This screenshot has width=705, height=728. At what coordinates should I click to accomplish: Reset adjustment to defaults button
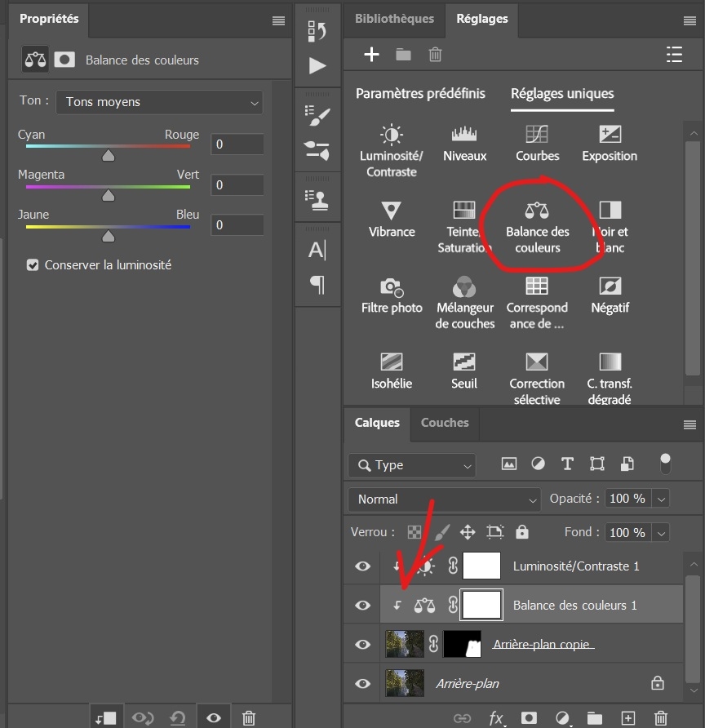(178, 717)
